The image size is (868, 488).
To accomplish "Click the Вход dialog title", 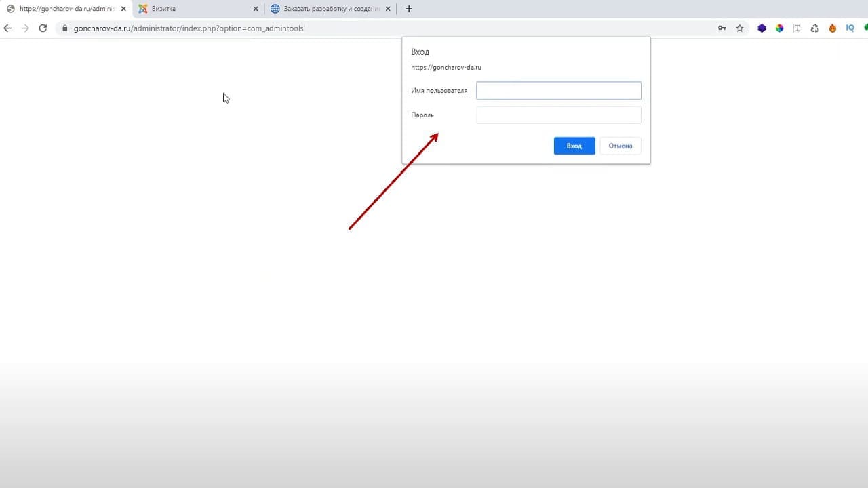I will (x=420, y=52).
